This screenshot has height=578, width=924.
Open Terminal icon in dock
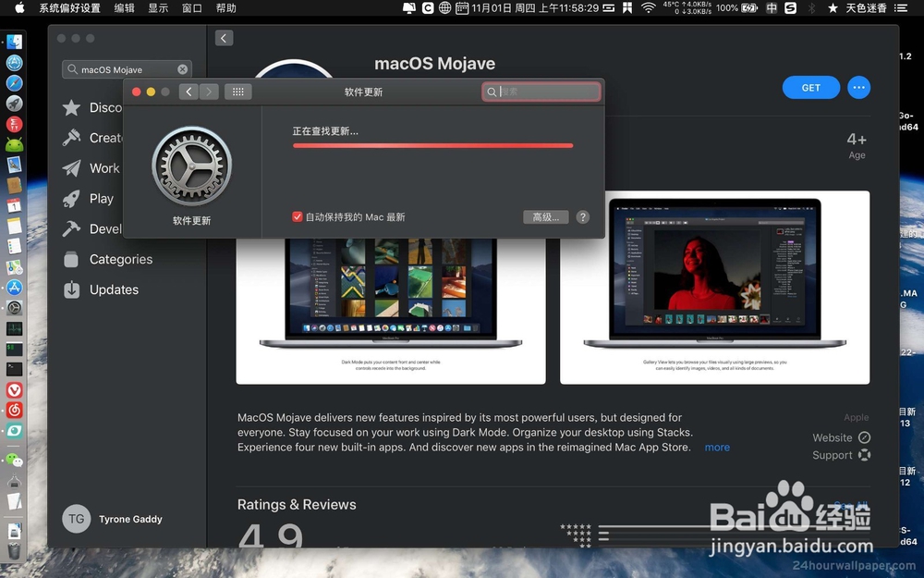pyautogui.click(x=14, y=369)
